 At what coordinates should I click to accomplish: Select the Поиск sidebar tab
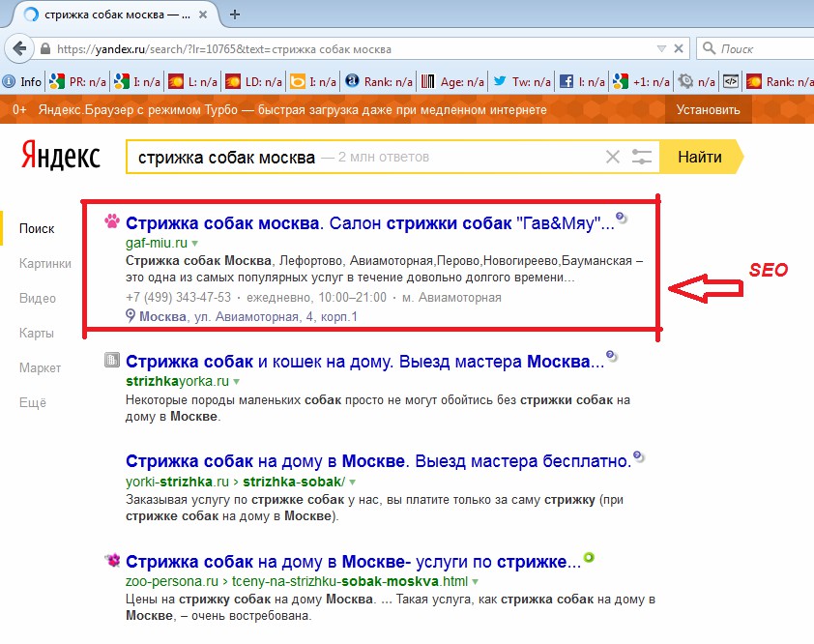click(x=37, y=228)
